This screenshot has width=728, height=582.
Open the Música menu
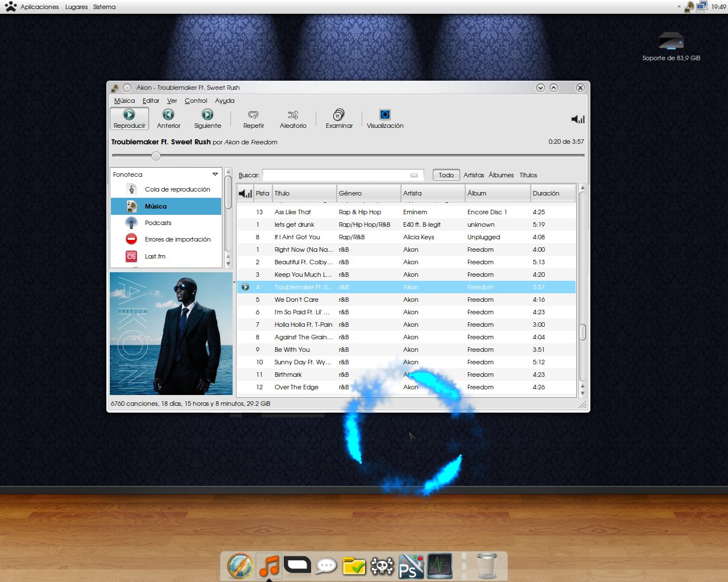point(125,101)
